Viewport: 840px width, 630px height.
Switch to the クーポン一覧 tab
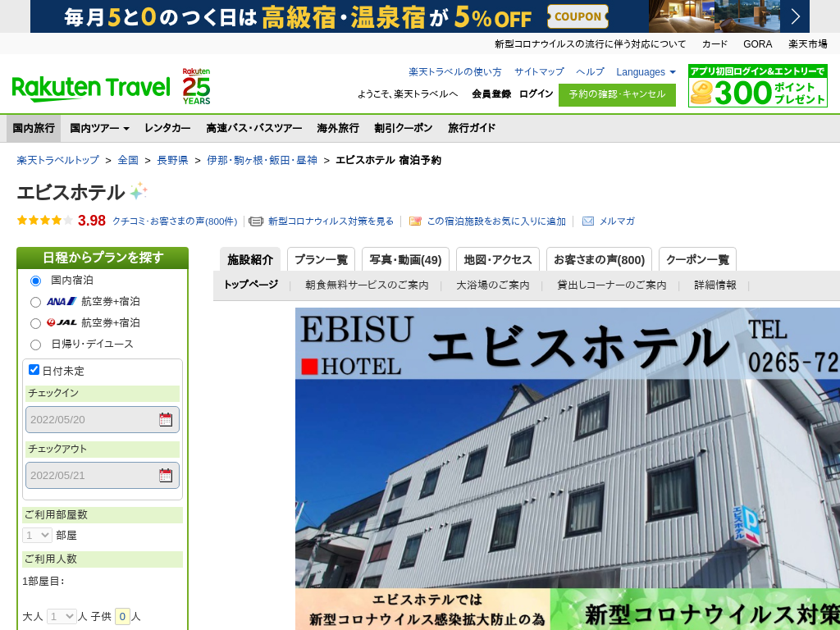(697, 260)
